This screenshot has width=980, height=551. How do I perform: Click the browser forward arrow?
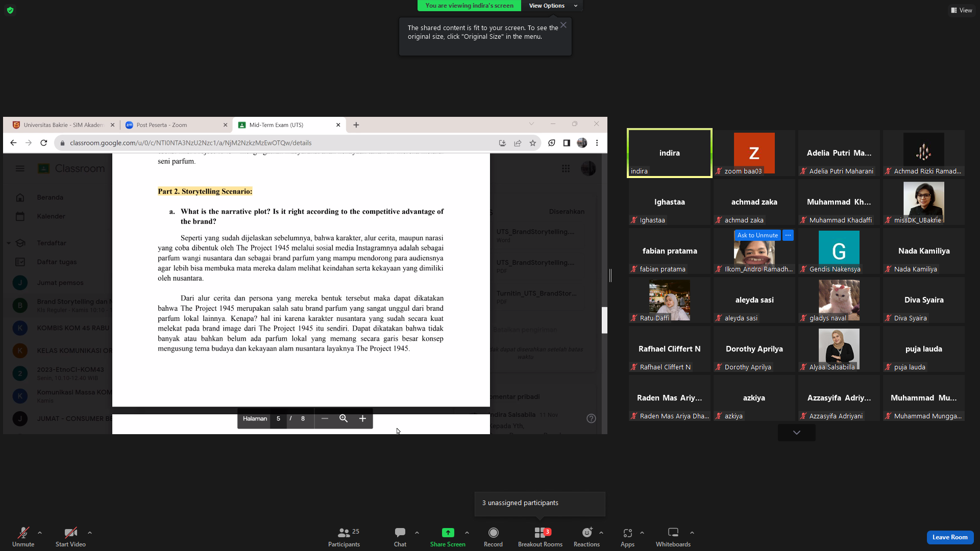pyautogui.click(x=29, y=143)
